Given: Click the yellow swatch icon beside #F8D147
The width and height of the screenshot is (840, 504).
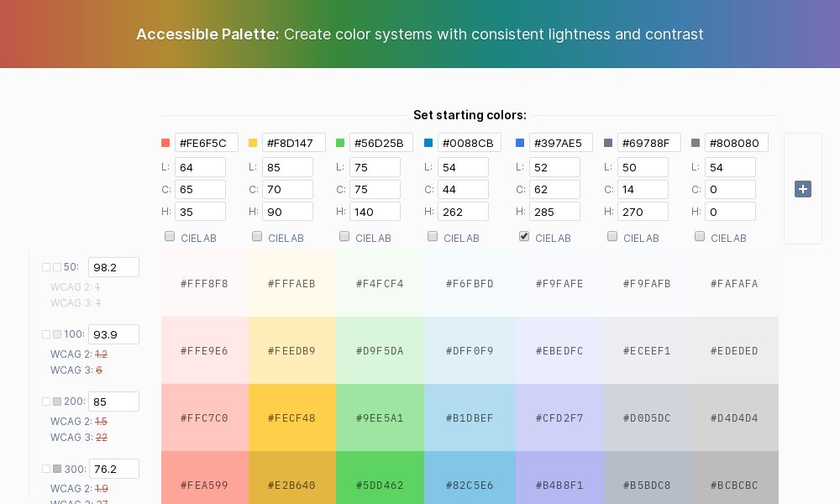Looking at the screenshot, I should coord(253,143).
